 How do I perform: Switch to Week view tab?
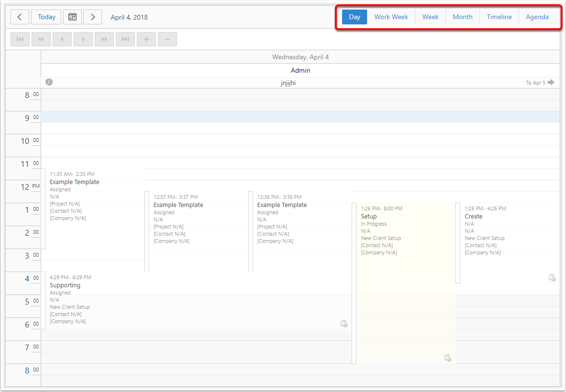tap(430, 17)
